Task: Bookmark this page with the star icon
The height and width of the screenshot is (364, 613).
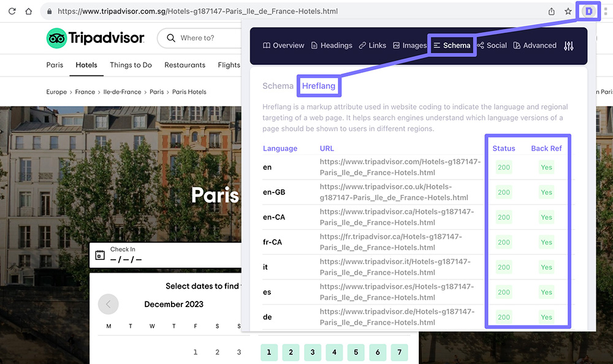Action: (568, 12)
